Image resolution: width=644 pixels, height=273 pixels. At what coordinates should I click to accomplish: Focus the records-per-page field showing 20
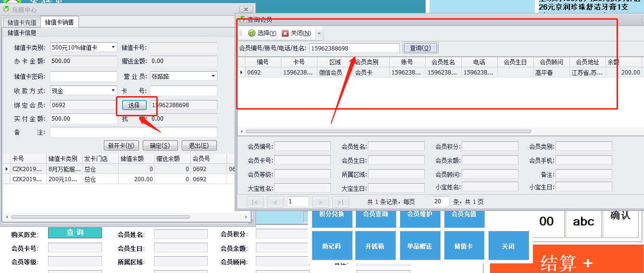tap(441, 202)
